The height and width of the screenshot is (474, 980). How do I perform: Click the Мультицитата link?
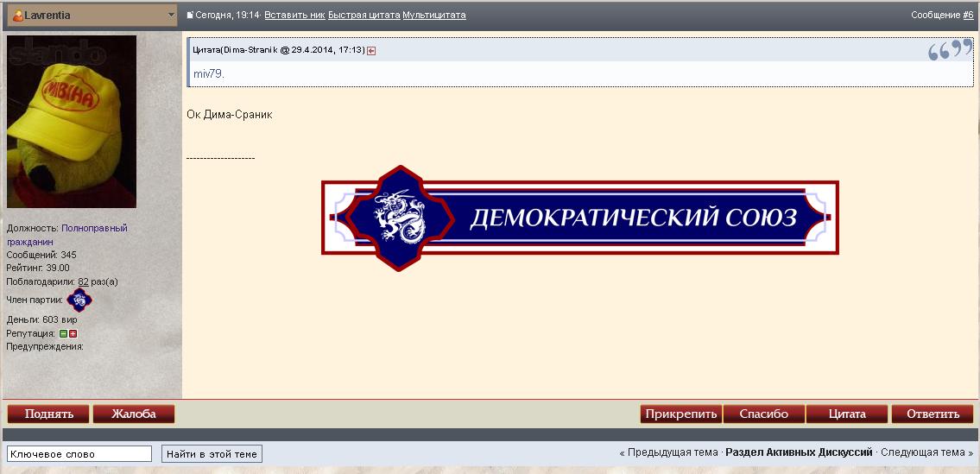[x=433, y=15]
